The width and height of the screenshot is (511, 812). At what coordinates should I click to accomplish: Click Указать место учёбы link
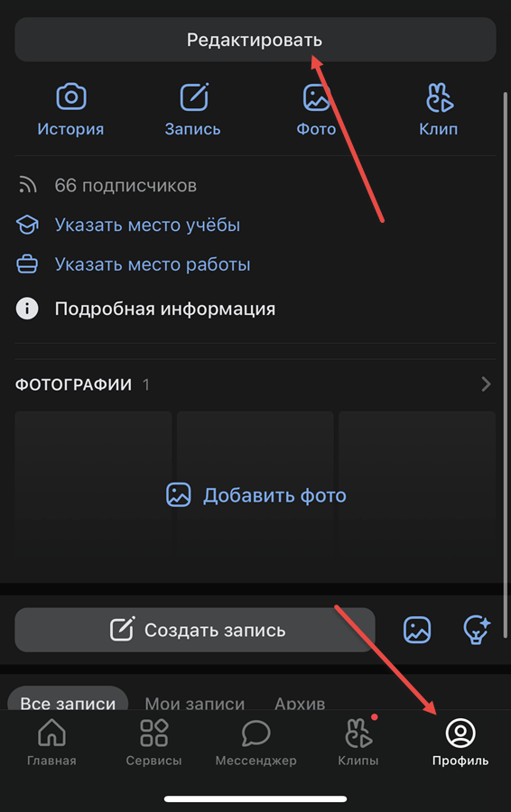tap(147, 225)
